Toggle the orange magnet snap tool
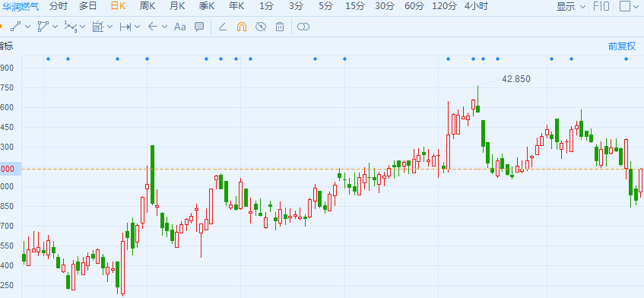 [242, 27]
